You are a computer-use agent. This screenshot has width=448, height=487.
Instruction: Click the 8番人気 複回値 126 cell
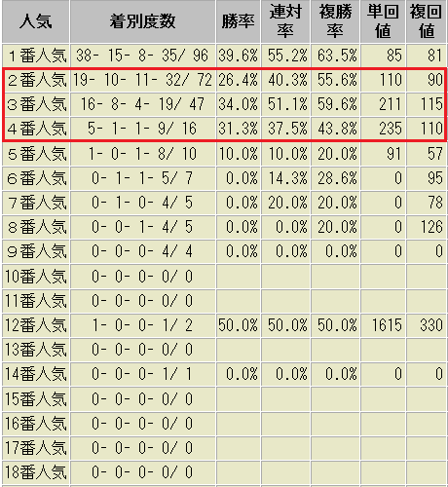tap(427, 227)
